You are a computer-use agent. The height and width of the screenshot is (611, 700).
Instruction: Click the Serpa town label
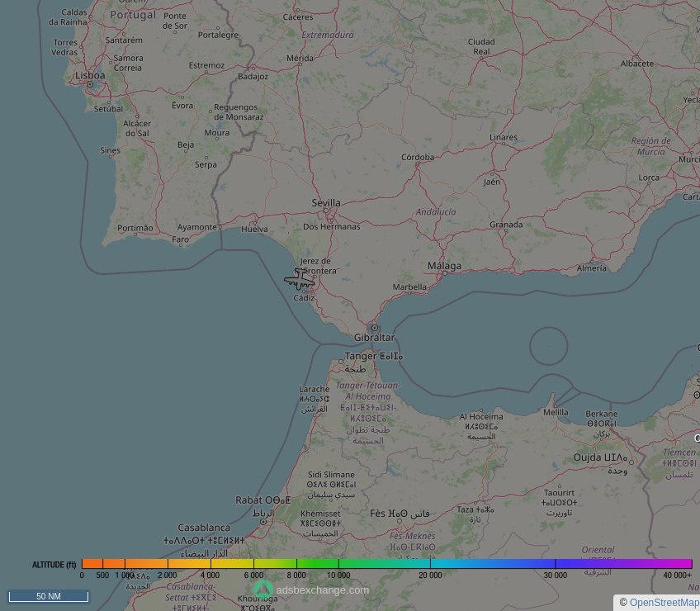(206, 165)
